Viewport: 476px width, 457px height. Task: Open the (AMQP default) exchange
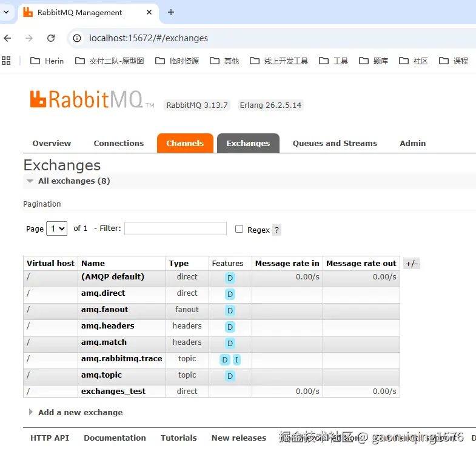(x=113, y=277)
